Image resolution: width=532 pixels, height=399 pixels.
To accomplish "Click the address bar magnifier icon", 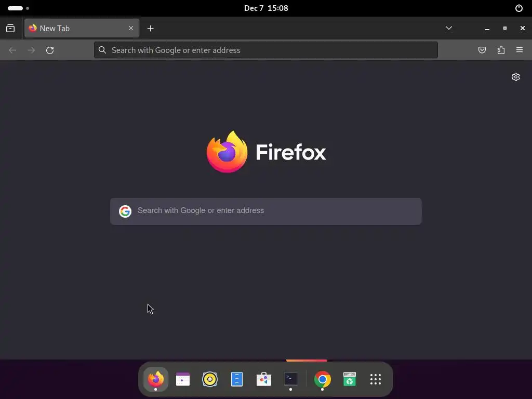I will click(102, 50).
